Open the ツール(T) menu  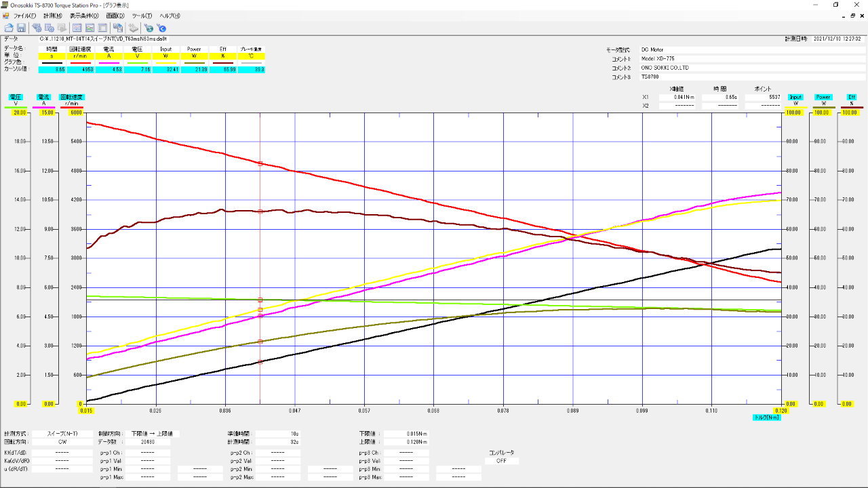pyautogui.click(x=142, y=15)
